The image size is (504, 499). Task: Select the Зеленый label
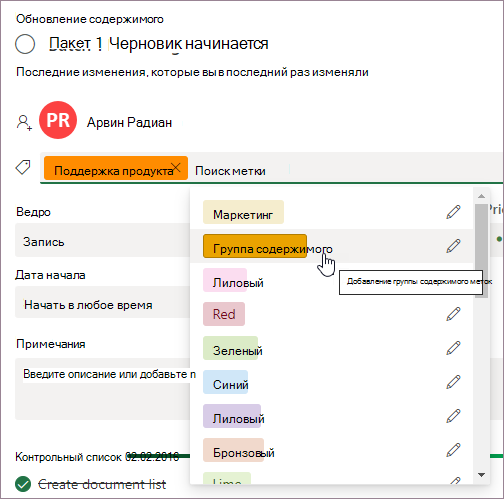[x=231, y=348]
